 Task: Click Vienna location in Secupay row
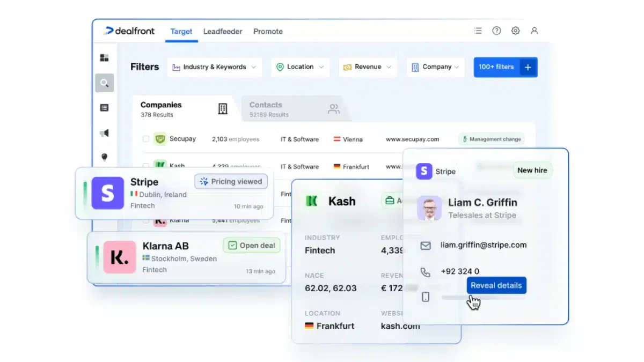coord(348,139)
